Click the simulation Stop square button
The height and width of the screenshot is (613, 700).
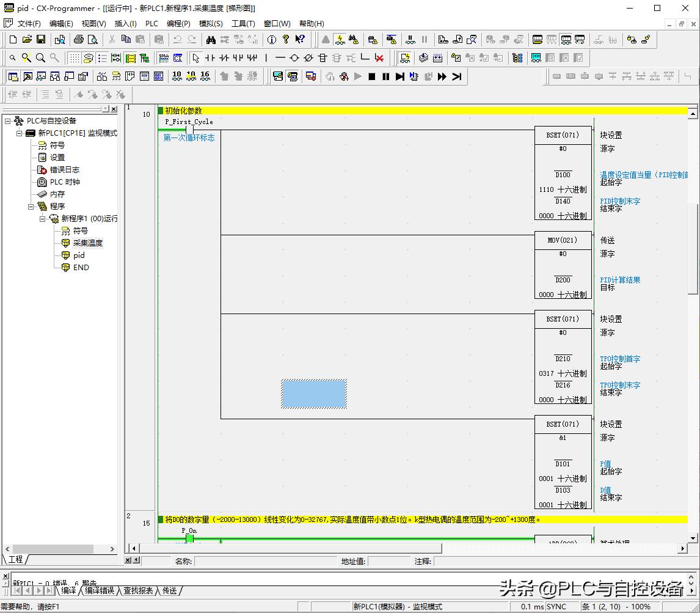(371, 76)
